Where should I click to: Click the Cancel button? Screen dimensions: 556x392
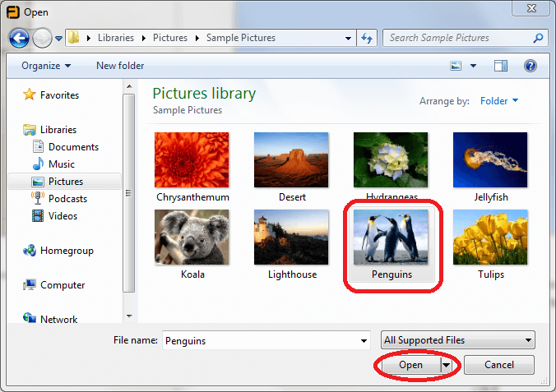click(x=499, y=365)
